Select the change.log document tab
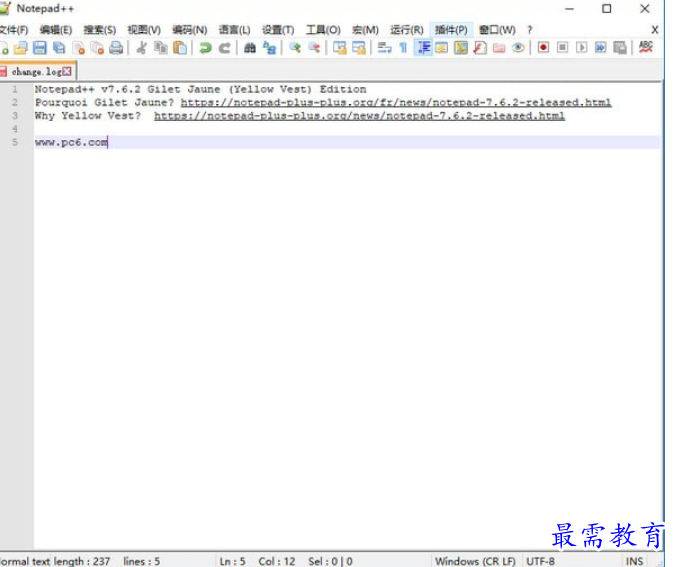 (x=36, y=72)
